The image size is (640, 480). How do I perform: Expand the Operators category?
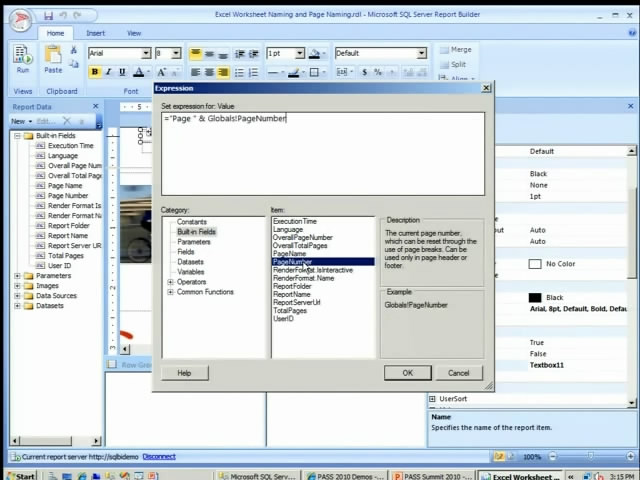(171, 282)
